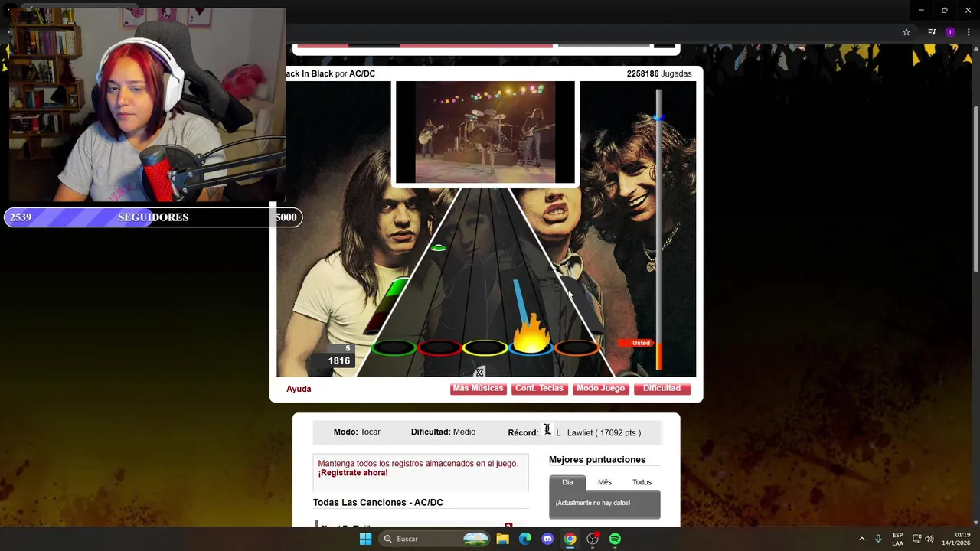Switch to Google Chrome in the taskbar
Image resolution: width=980 pixels, height=551 pixels.
[570, 539]
